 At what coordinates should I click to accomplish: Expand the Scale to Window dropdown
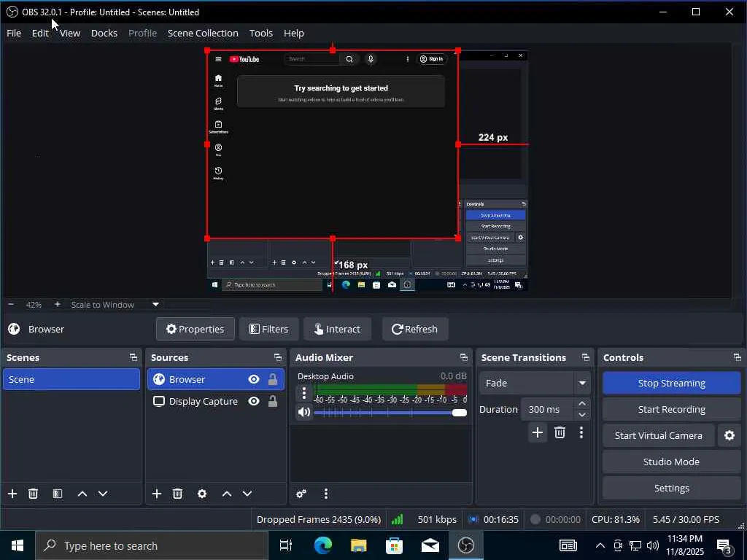click(x=155, y=304)
